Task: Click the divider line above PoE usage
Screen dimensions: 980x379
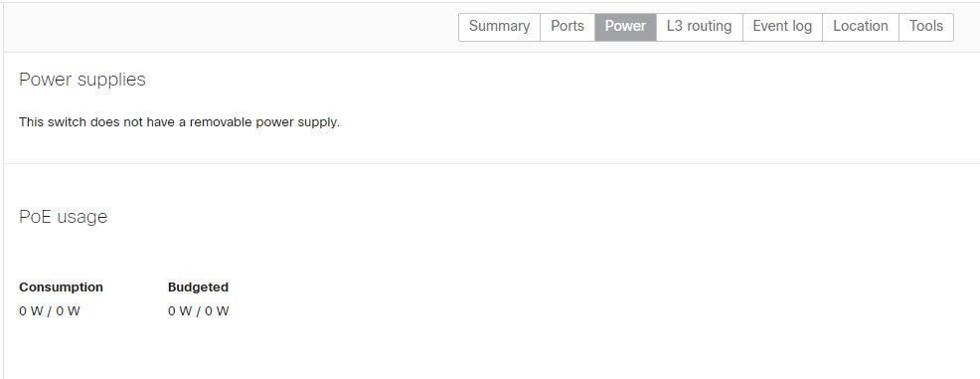Action: (491, 164)
